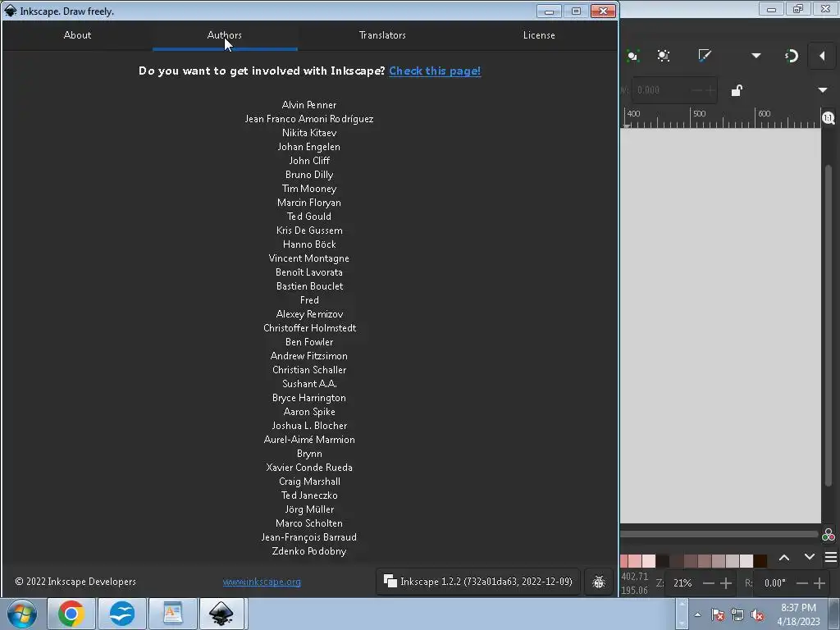Image resolution: width=840 pixels, height=630 pixels.
Task: Show hidden system tray icons
Action: pyautogui.click(x=697, y=614)
